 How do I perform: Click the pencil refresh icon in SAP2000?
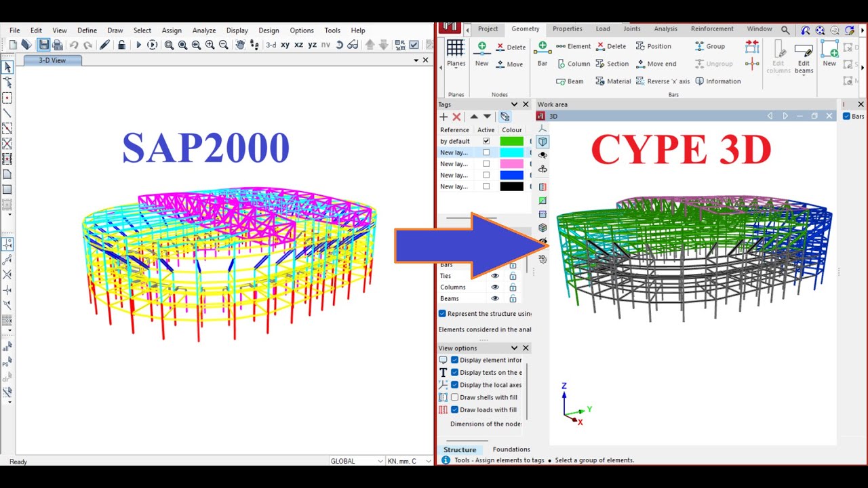[x=104, y=45]
